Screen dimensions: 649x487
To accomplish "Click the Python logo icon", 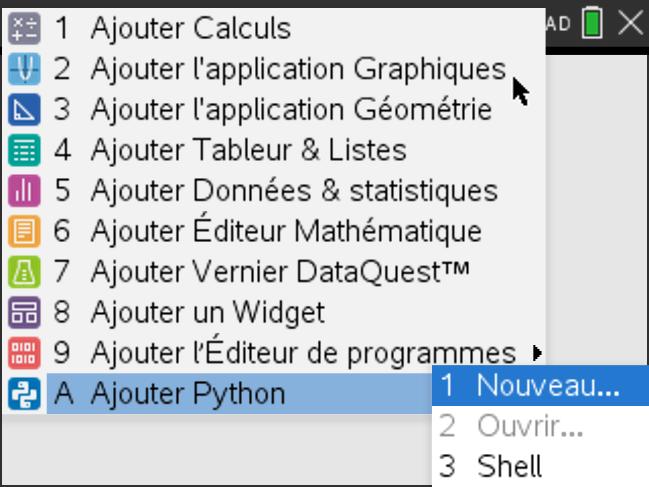I will tap(22, 393).
